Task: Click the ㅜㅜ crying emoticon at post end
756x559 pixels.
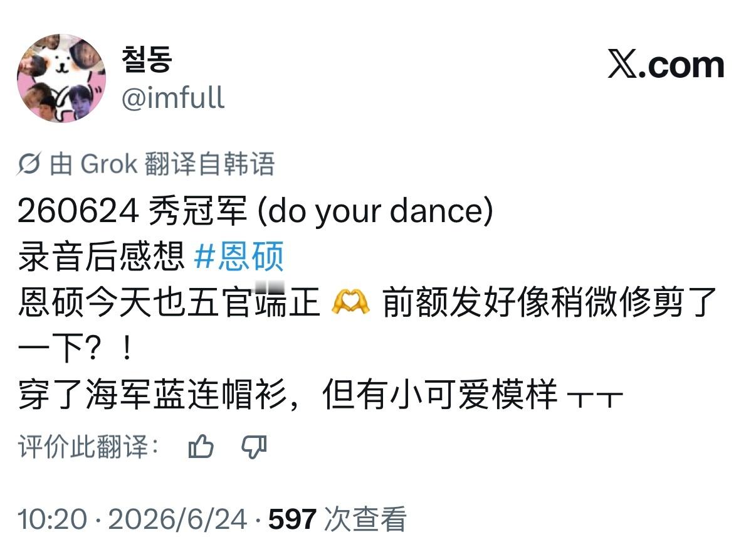Action: coord(595,398)
